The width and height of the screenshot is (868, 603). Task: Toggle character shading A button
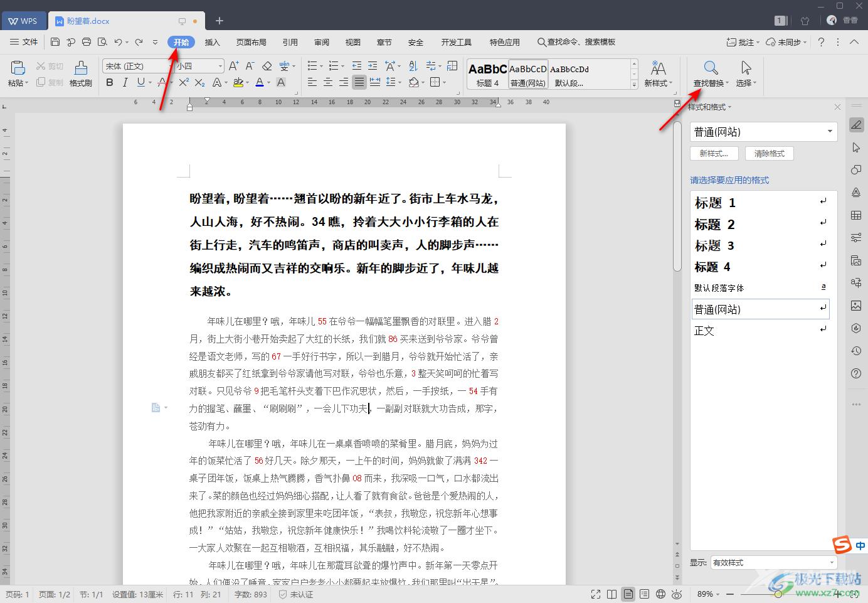coord(281,82)
